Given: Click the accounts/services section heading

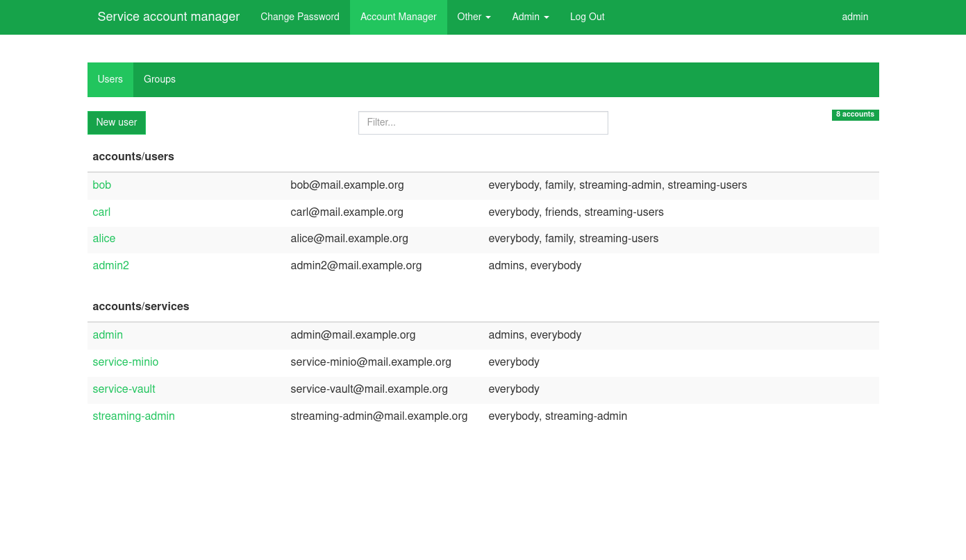Looking at the screenshot, I should click(141, 307).
